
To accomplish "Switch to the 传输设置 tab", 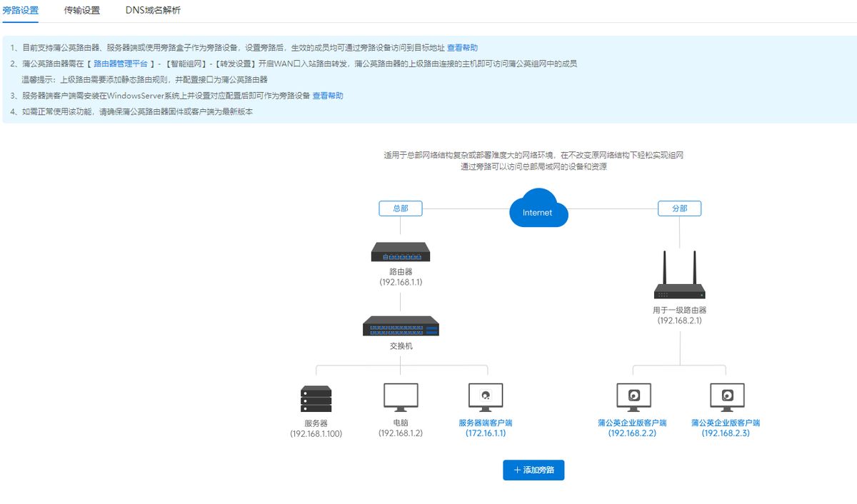I will tap(82, 11).
